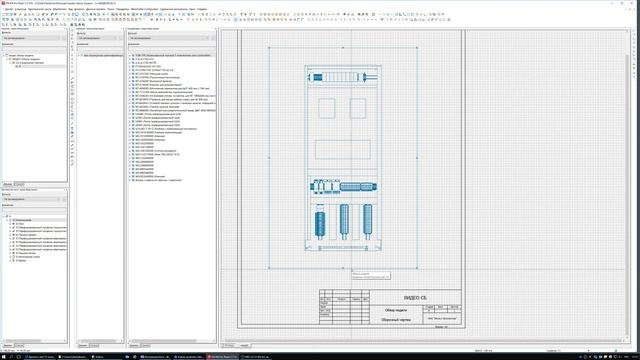Switch devices list panel to Список tab
Screen dimensions: 640x360
click(x=145, y=346)
